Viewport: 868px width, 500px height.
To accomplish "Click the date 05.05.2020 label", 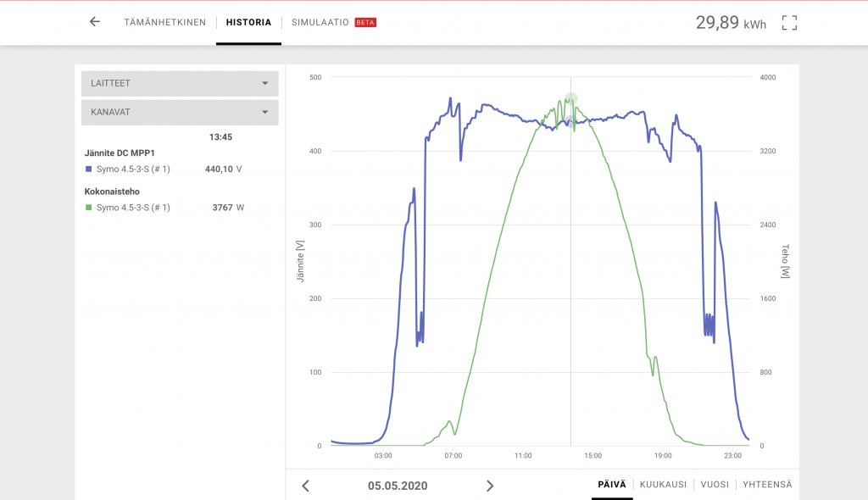I will (398, 486).
